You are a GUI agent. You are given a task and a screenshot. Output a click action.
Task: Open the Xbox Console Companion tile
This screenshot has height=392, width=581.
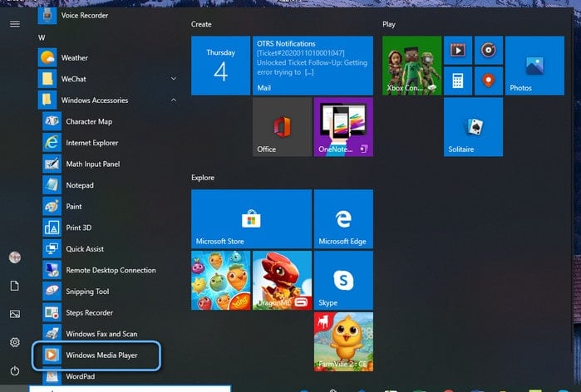412,66
